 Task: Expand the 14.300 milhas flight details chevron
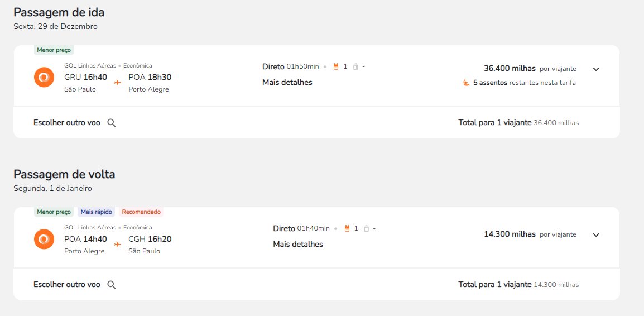596,235
